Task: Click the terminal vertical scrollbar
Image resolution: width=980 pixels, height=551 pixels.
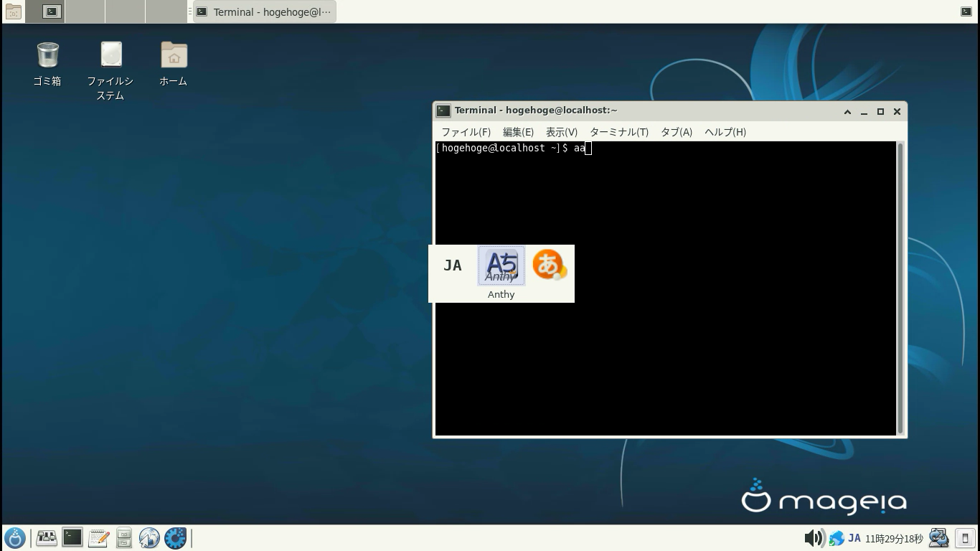Action: click(900, 288)
